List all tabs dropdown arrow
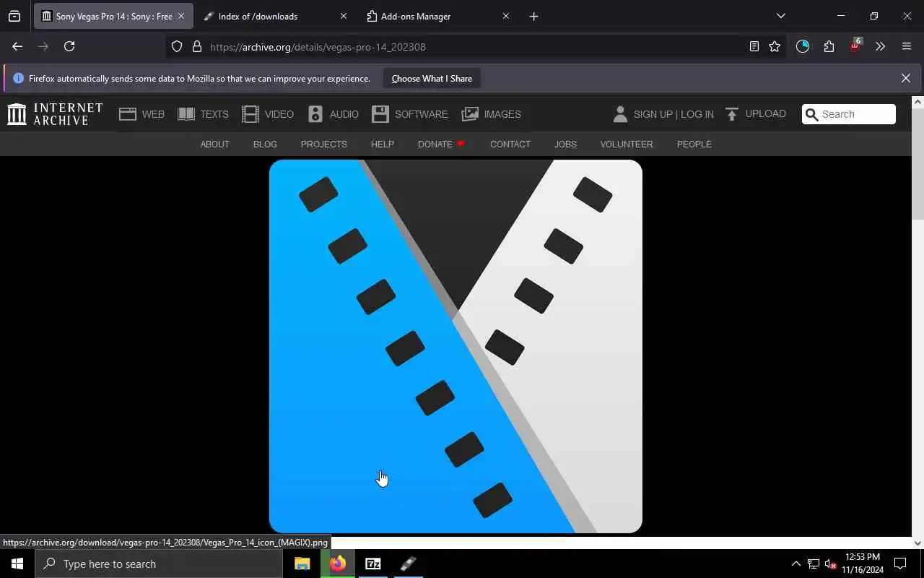 point(780,16)
